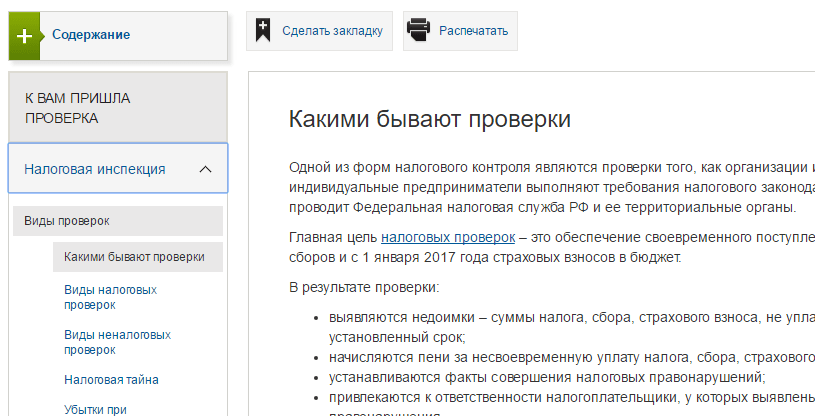
Task: Click the printer icon
Action: pos(419,31)
